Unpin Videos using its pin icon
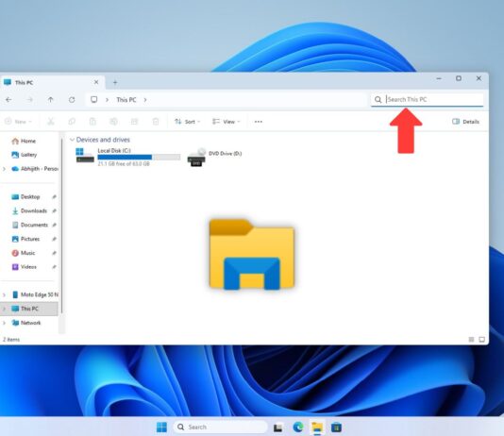Screen dimensions: 504x436 (55, 267)
